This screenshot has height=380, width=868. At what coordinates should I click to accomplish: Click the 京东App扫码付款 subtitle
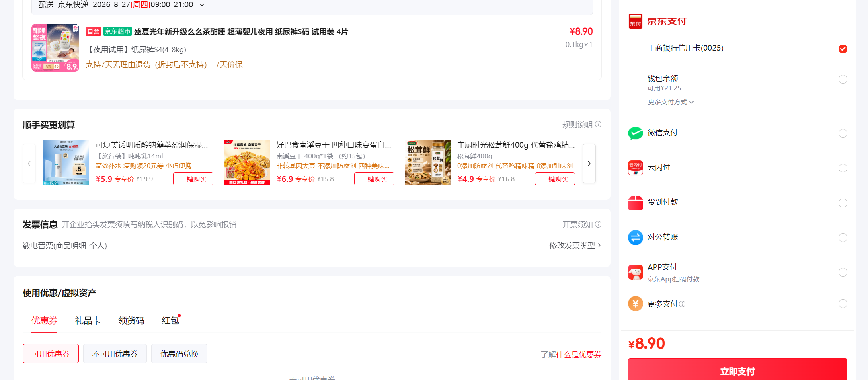point(673,279)
